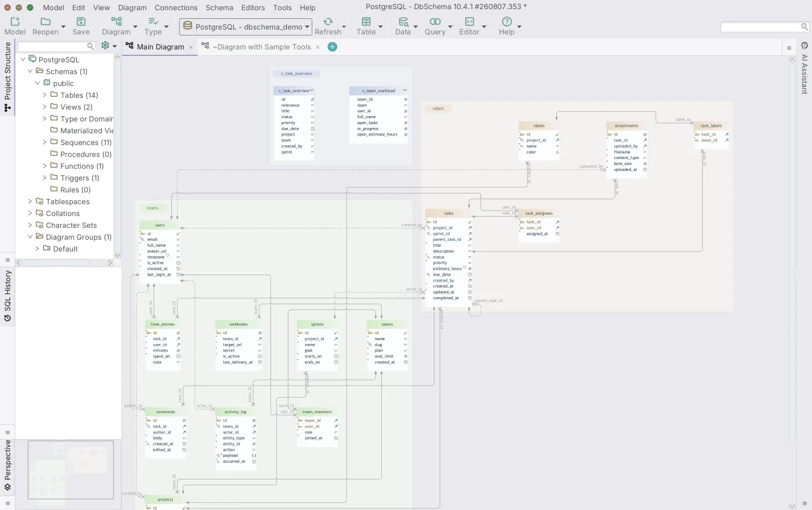
Task: Click the tasks table header in diagram
Action: pos(448,213)
